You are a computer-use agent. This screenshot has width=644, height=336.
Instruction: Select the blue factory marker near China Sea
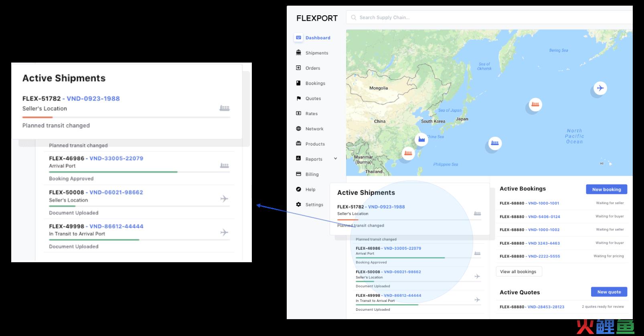[x=421, y=139]
